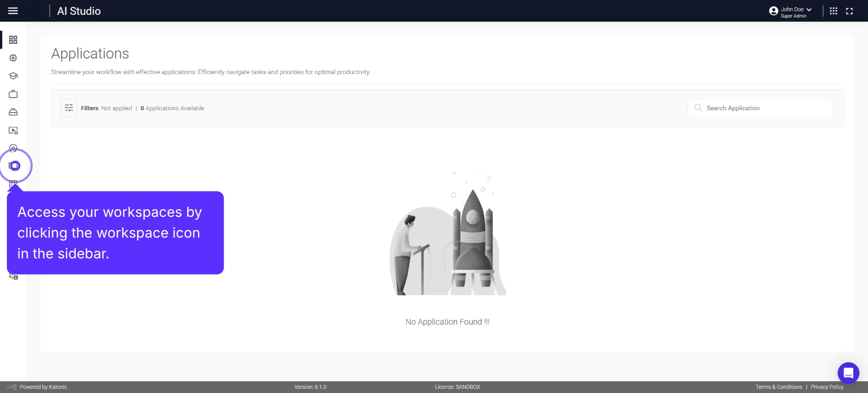Open the Terms & Conditions link
Viewport: 868px width, 393px height.
tap(778, 387)
